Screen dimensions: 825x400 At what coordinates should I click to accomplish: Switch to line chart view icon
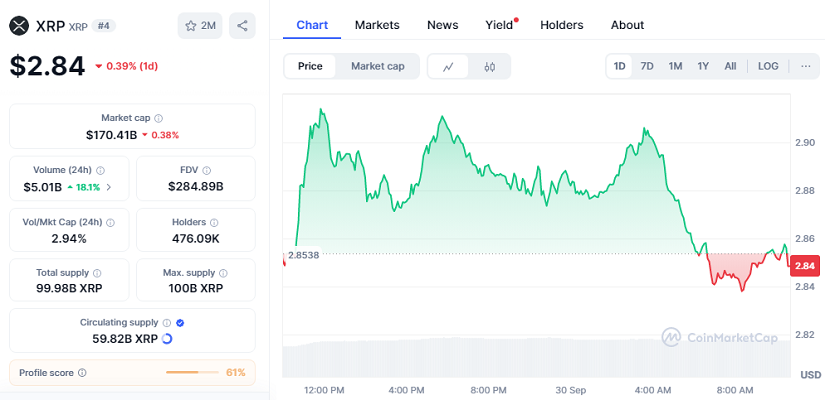(448, 66)
